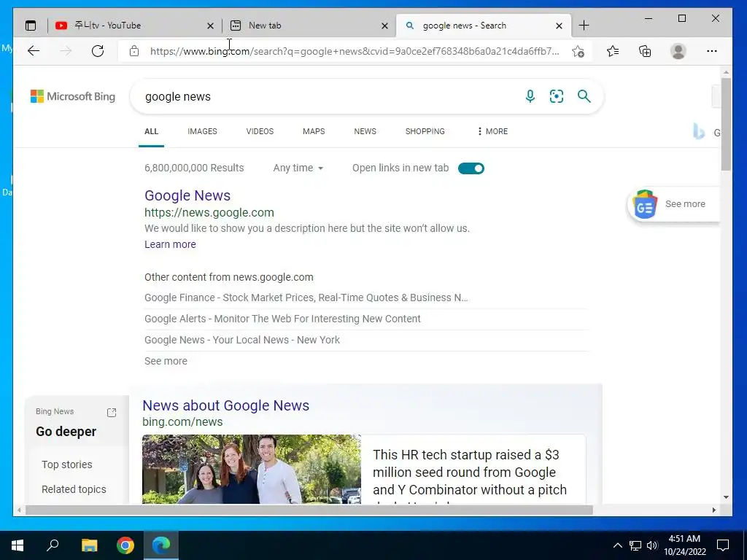Refresh the current page
The height and width of the screenshot is (560, 747).
[x=98, y=51]
